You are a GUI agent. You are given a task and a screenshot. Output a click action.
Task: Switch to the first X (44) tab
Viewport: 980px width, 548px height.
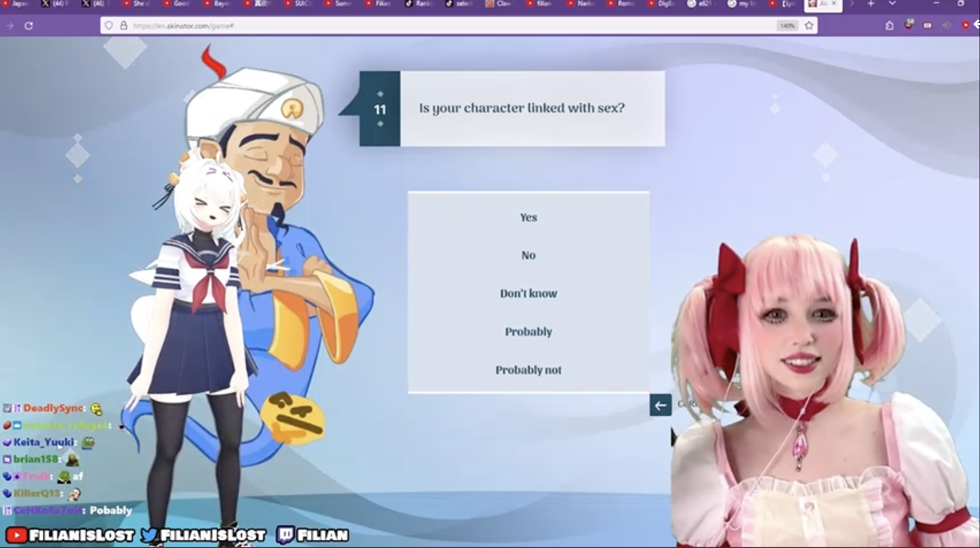[x=53, y=4]
